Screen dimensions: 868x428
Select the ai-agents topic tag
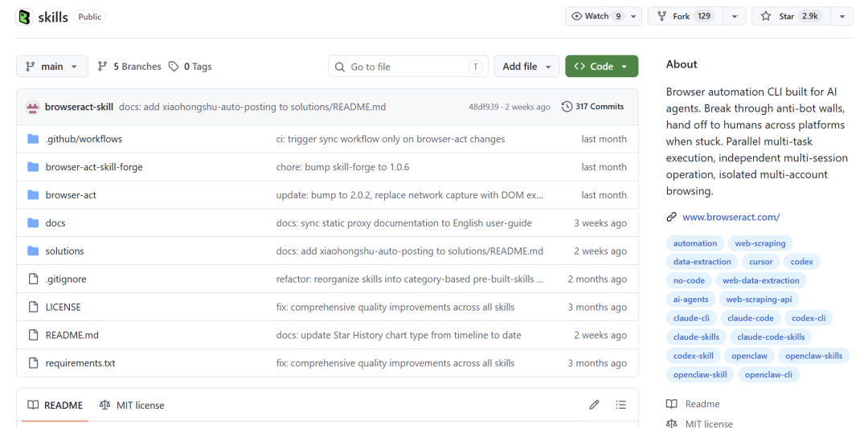[x=691, y=300]
